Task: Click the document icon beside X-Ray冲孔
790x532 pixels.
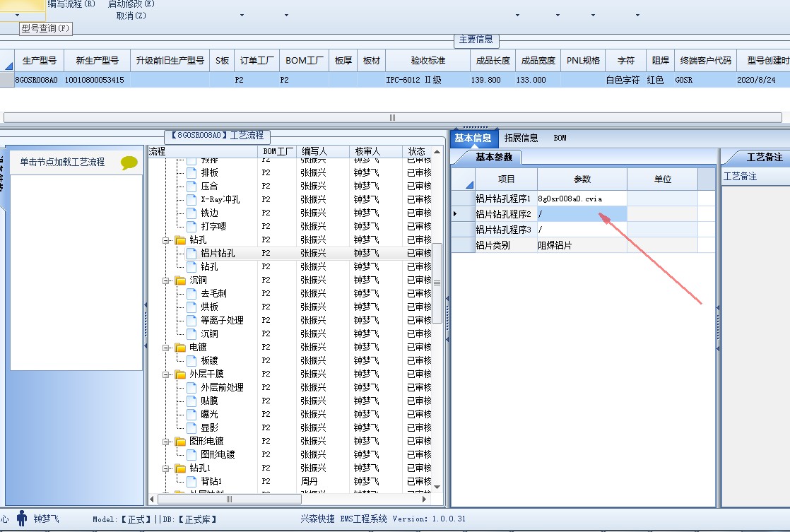Action: (191, 199)
